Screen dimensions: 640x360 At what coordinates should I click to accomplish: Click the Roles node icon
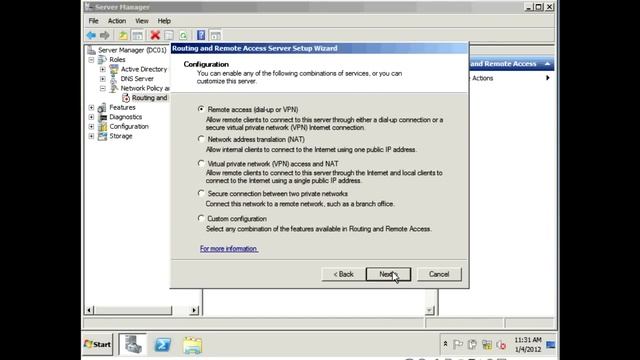point(102,60)
